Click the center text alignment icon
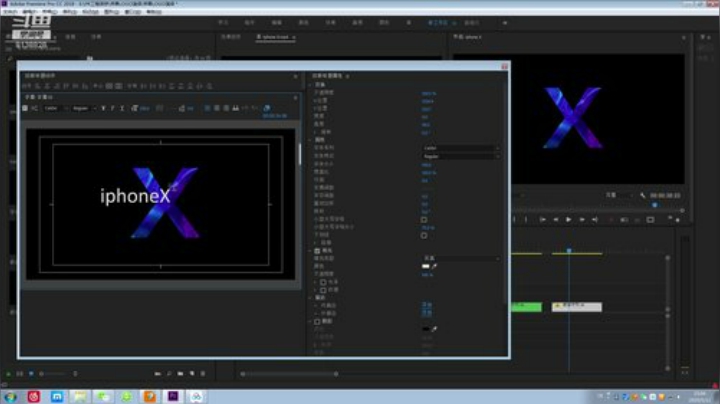Image resolution: width=720 pixels, height=404 pixels. pos(217,108)
